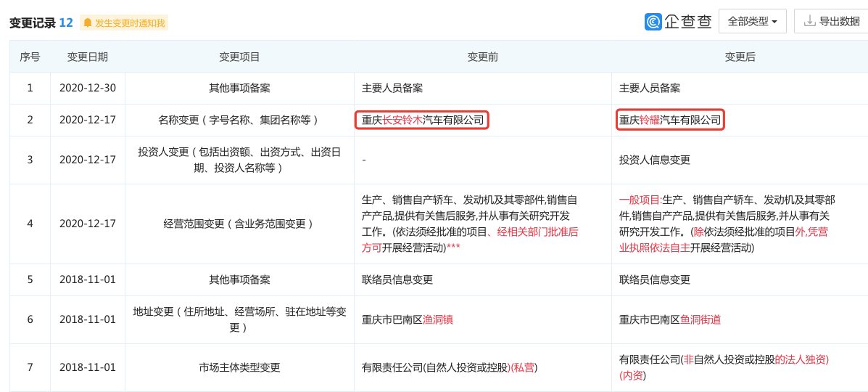This screenshot has height=392, width=868.
Task: Click row 4 变更前 business scope text
Action: [471, 224]
